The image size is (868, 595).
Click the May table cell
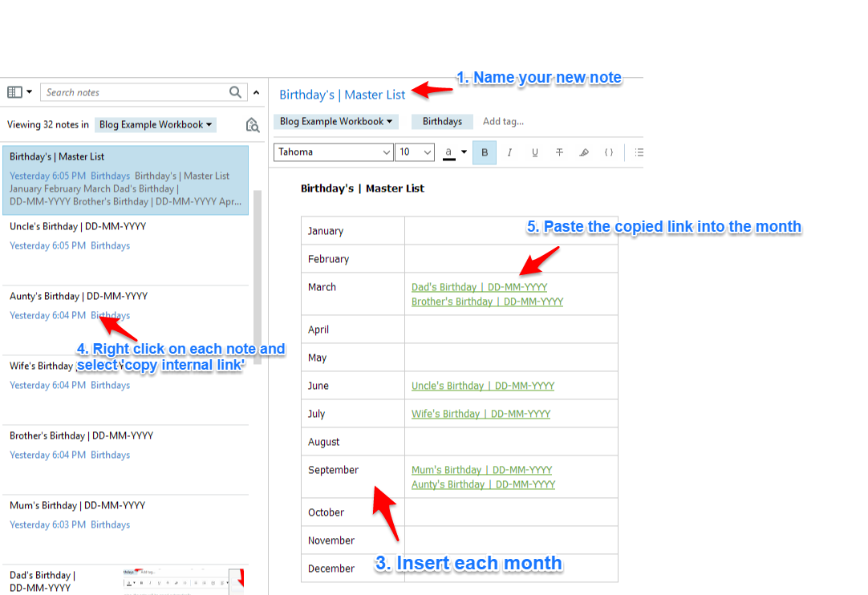click(353, 358)
